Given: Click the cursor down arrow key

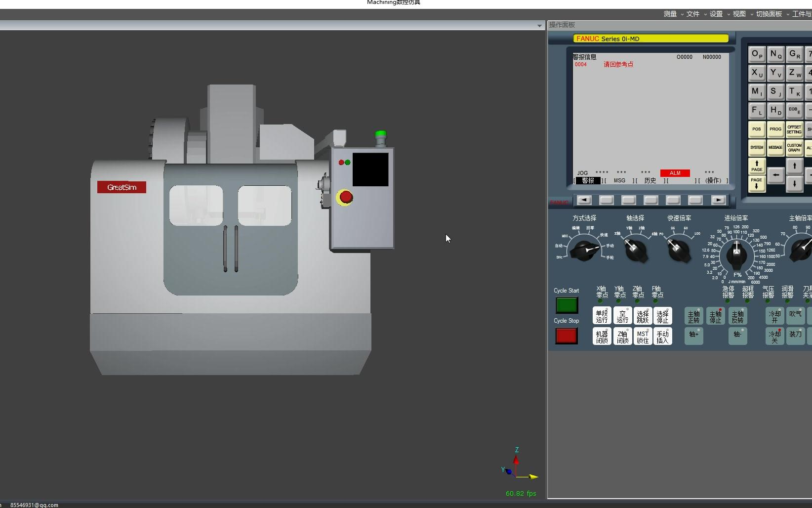Looking at the screenshot, I should tap(794, 184).
